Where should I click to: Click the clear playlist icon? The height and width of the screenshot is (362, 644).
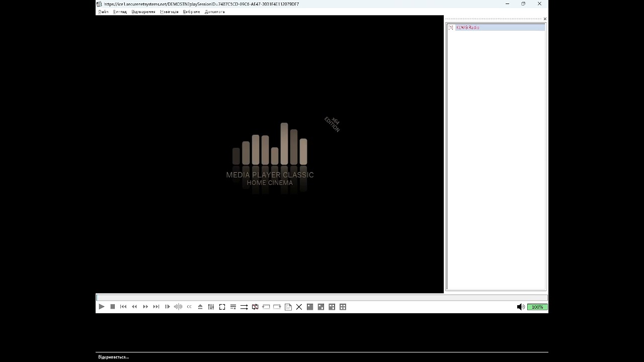pyautogui.click(x=233, y=307)
